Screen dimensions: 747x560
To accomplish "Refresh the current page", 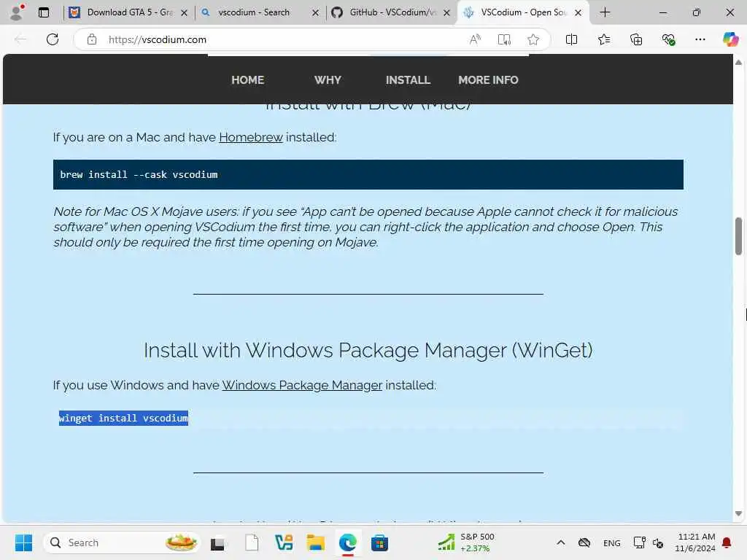I will [x=53, y=39].
